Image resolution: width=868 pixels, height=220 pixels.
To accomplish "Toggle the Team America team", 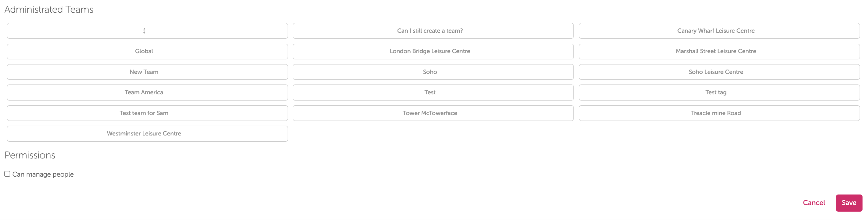I will coord(147,93).
